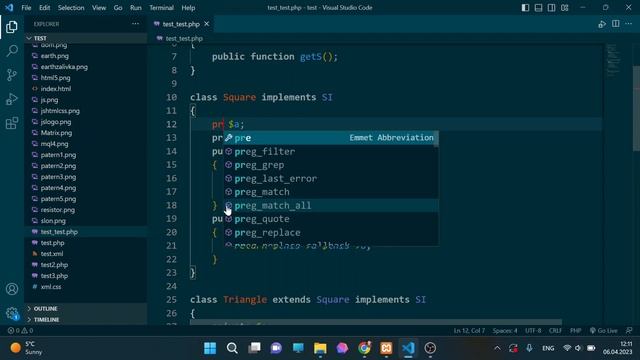Open Windows taskbar Search
Image resolution: width=640 pixels, height=360 pixels.
click(232, 348)
